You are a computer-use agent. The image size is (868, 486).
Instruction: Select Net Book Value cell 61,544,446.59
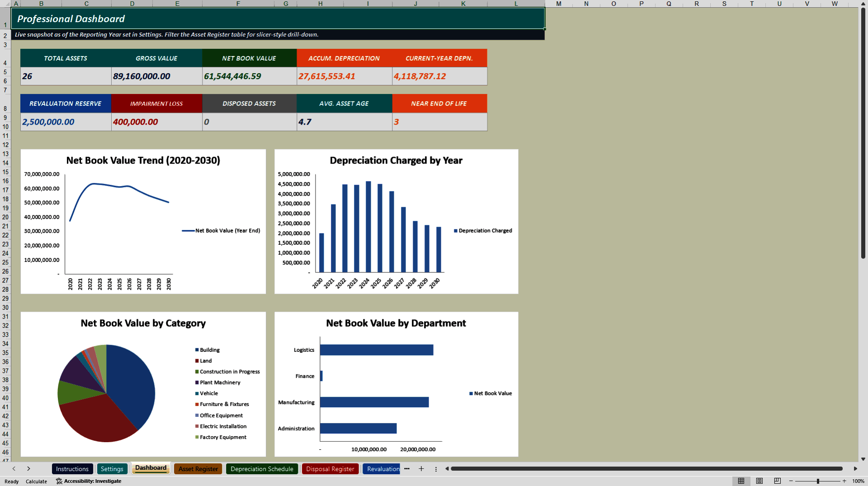pyautogui.click(x=250, y=76)
